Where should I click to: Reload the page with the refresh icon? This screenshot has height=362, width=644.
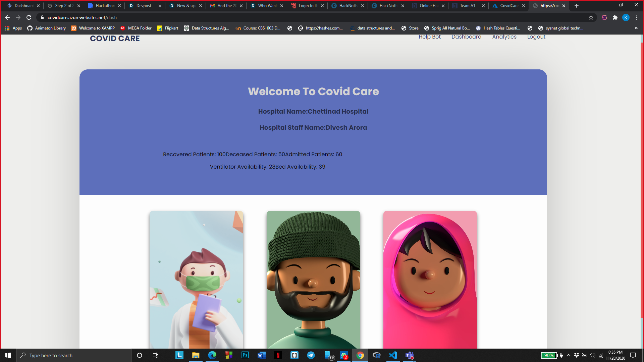29,17
